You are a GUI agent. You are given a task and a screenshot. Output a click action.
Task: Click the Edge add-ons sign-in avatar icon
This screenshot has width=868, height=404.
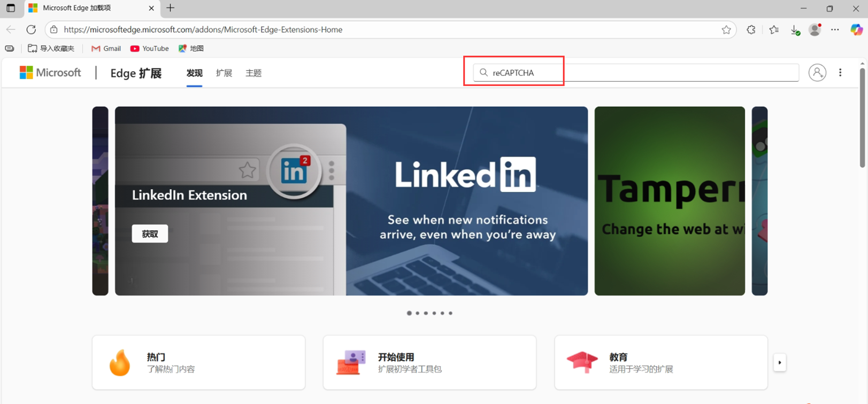[x=817, y=73]
